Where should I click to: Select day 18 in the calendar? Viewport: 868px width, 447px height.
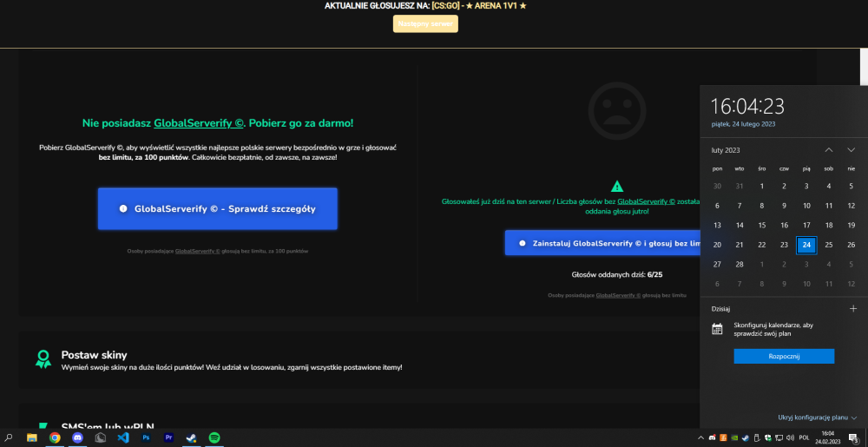click(829, 225)
